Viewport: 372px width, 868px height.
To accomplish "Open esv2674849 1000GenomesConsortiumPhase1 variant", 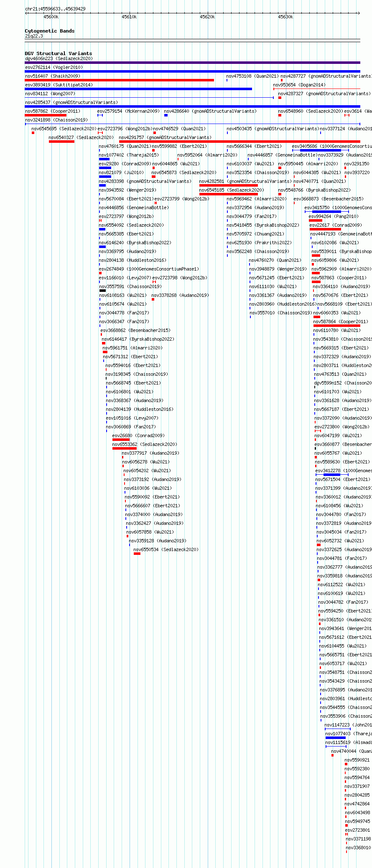I will pos(149,269).
